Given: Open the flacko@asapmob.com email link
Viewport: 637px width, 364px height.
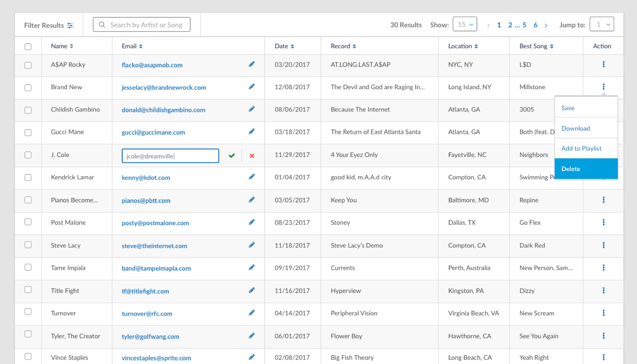Looking at the screenshot, I should click(x=152, y=65).
